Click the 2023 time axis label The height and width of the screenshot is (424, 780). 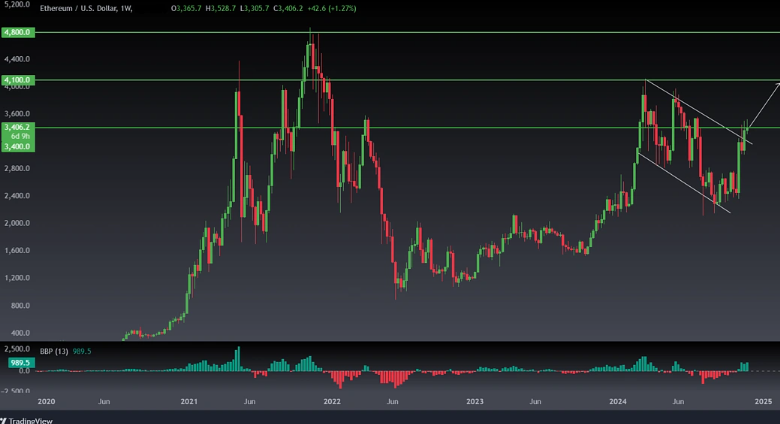tap(475, 401)
